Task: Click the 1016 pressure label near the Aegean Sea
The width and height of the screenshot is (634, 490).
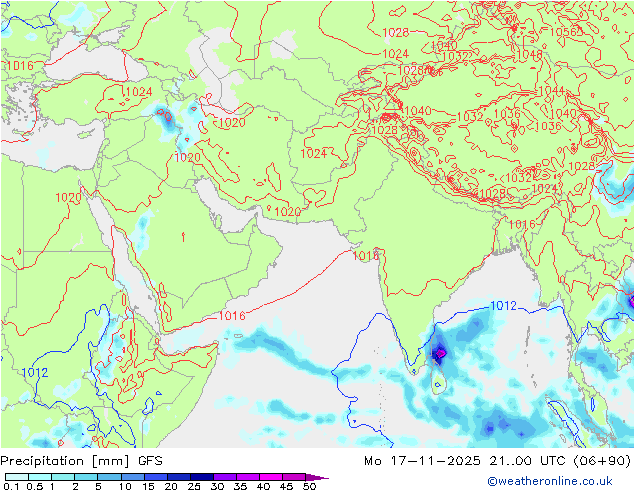Action: click(20, 65)
